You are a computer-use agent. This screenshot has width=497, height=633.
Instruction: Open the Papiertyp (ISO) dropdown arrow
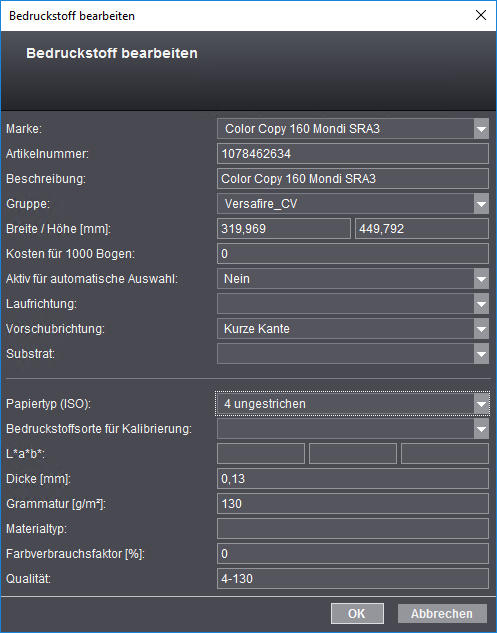(481, 404)
